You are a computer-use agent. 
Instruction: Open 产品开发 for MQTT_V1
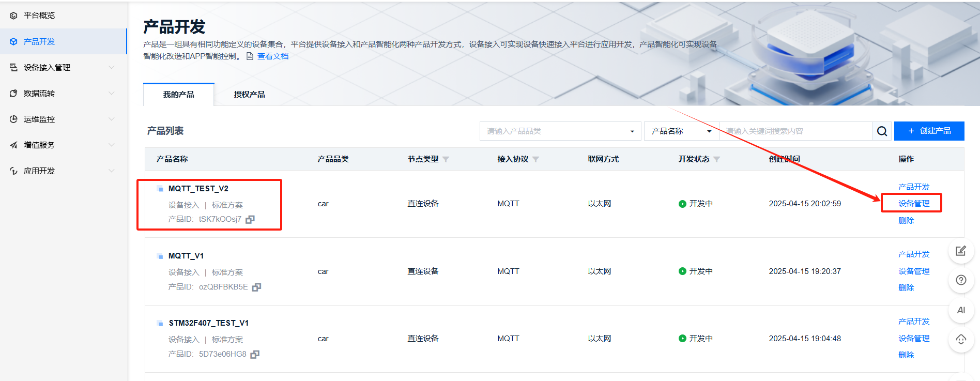point(914,254)
